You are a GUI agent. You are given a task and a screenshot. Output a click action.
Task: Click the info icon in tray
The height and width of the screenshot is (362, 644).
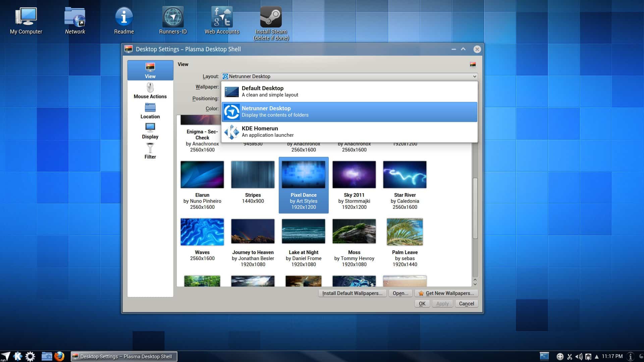(631, 356)
